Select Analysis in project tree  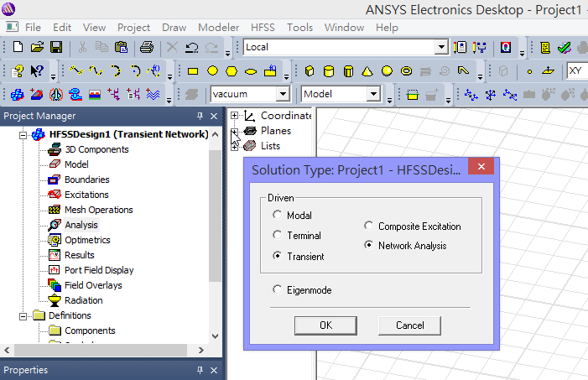click(x=81, y=225)
